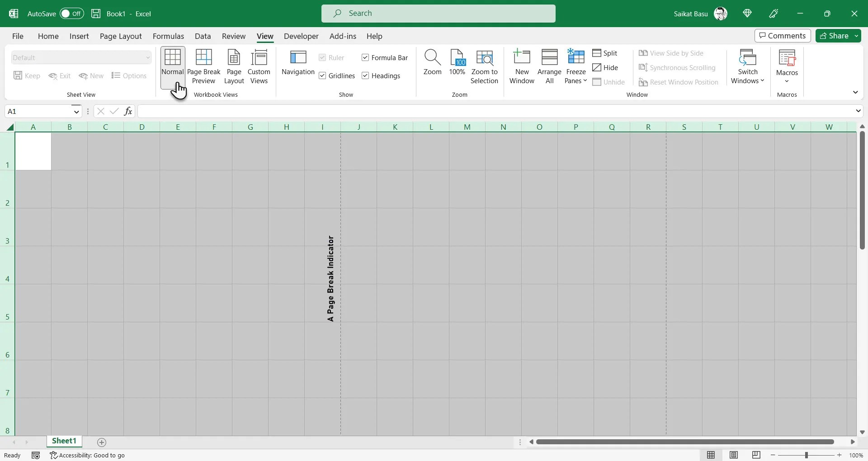Image resolution: width=868 pixels, height=461 pixels.
Task: Open Custom Views
Action: pyautogui.click(x=259, y=66)
